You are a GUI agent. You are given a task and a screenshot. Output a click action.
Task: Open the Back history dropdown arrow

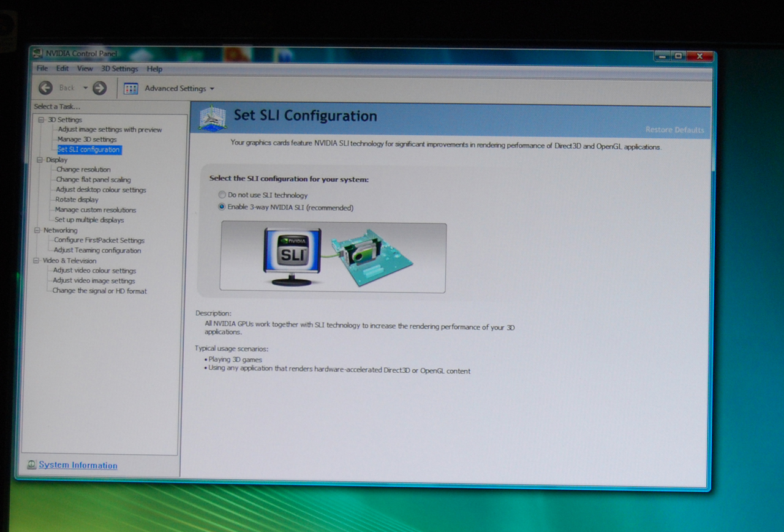pyautogui.click(x=85, y=88)
